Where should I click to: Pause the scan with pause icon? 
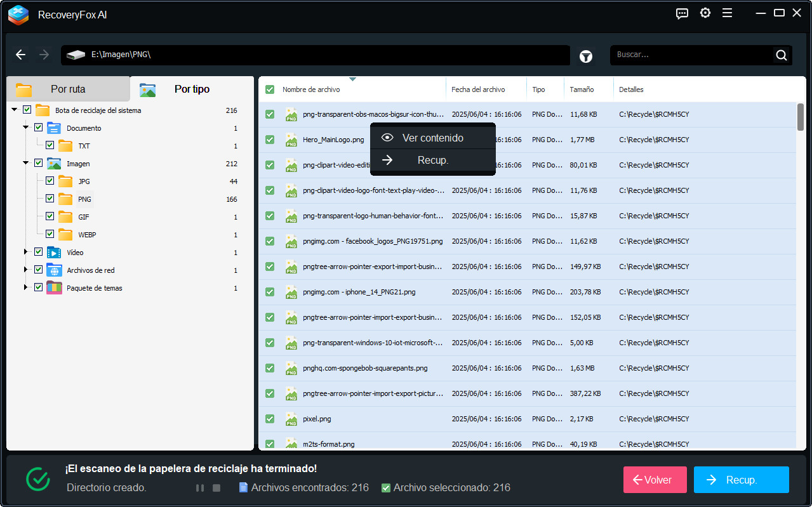[200, 488]
